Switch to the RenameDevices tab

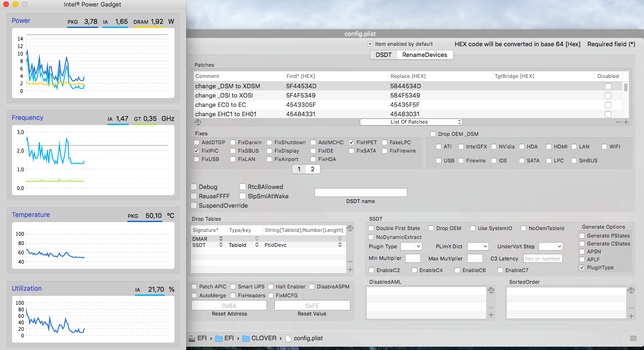(x=425, y=55)
